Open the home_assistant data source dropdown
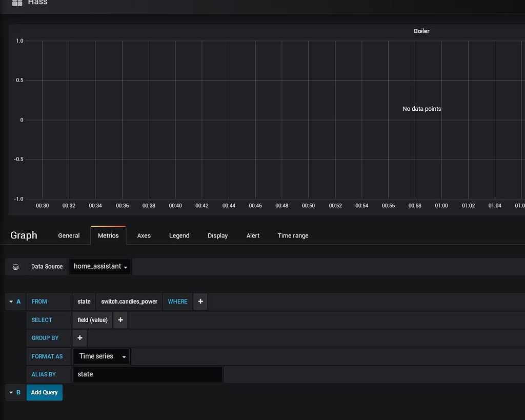 tap(99, 266)
